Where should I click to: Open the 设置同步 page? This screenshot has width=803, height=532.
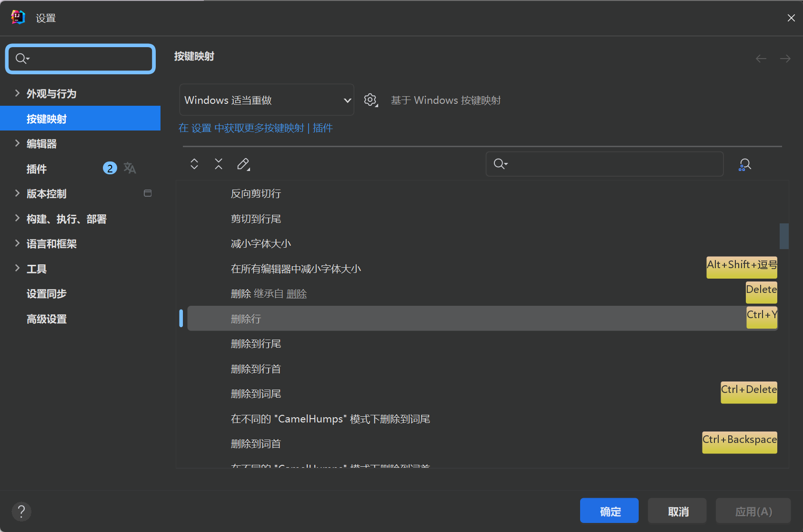tap(47, 294)
